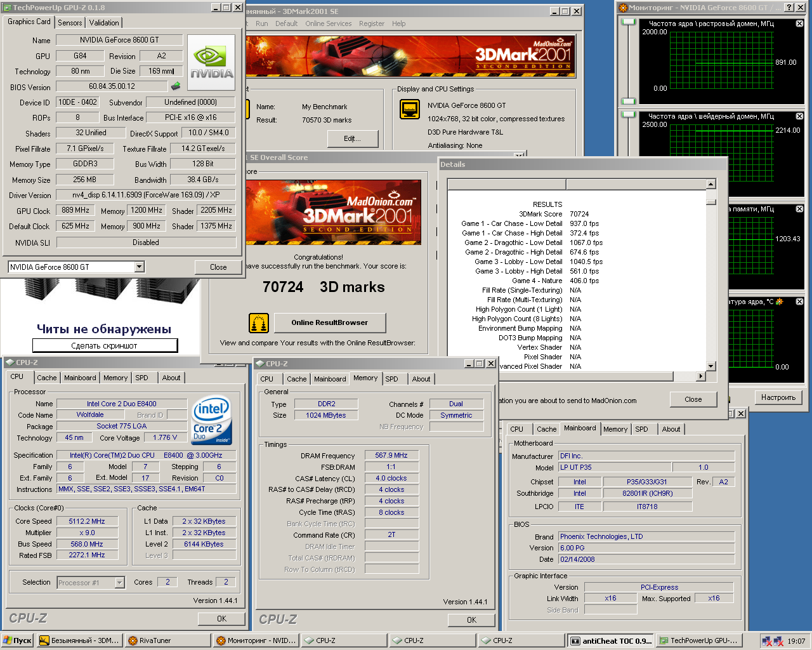Click OK in the CPU-Z processor window
This screenshot has width=812, height=650.
pyautogui.click(x=221, y=619)
